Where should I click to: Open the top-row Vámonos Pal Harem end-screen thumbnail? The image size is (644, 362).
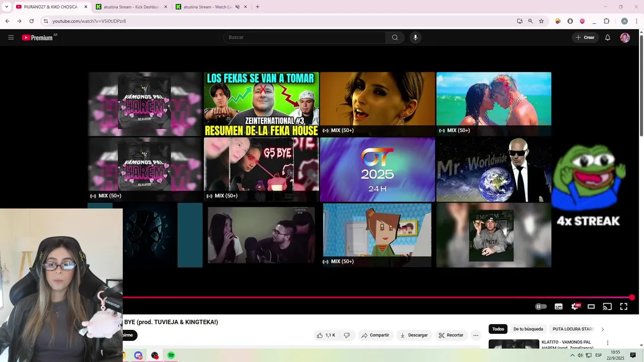click(x=145, y=104)
